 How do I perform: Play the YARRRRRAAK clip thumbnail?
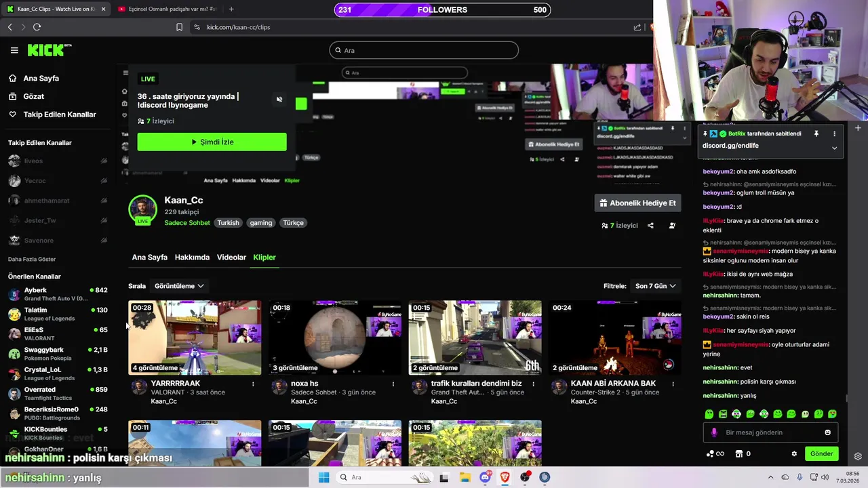coord(195,338)
